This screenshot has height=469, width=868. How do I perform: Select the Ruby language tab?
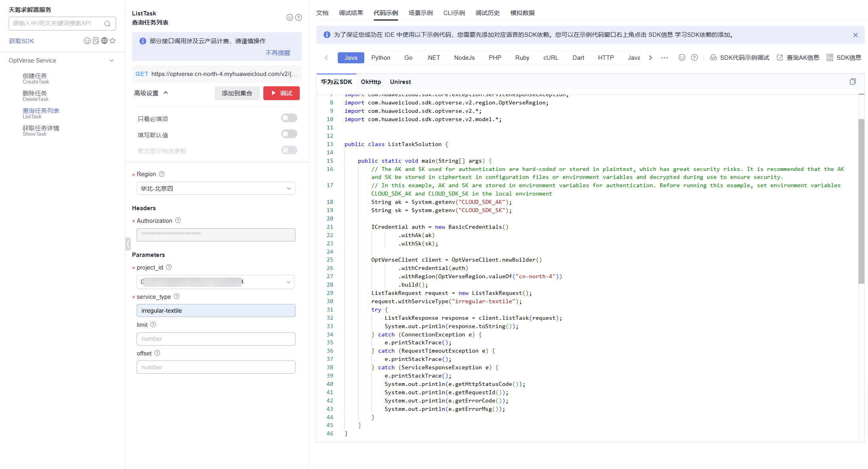click(x=522, y=57)
